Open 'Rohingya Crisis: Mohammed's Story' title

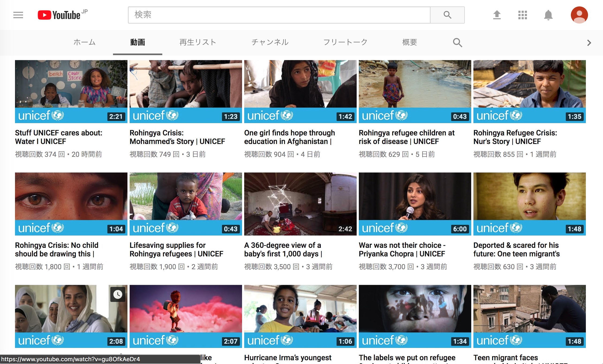pos(177,137)
